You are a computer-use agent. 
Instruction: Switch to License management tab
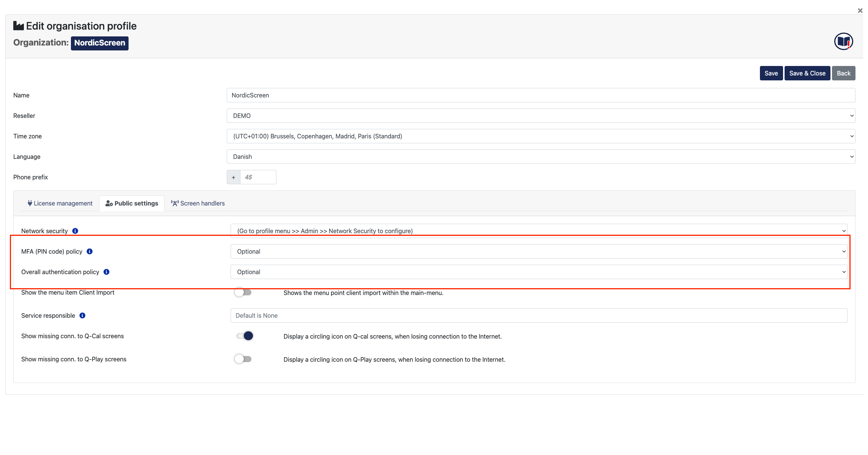click(60, 203)
